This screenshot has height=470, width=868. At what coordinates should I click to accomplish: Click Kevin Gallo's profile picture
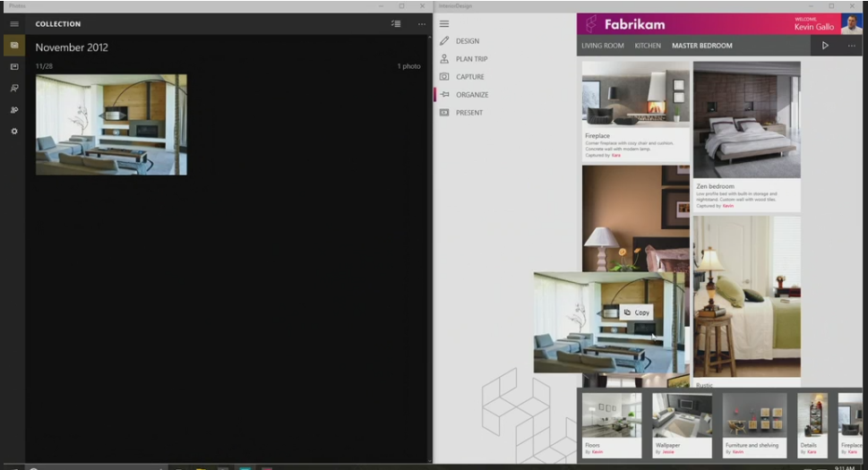[851, 24]
